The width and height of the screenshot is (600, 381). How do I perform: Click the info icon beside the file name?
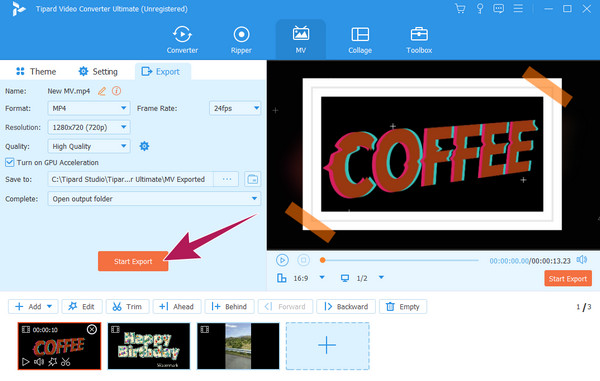click(x=116, y=91)
